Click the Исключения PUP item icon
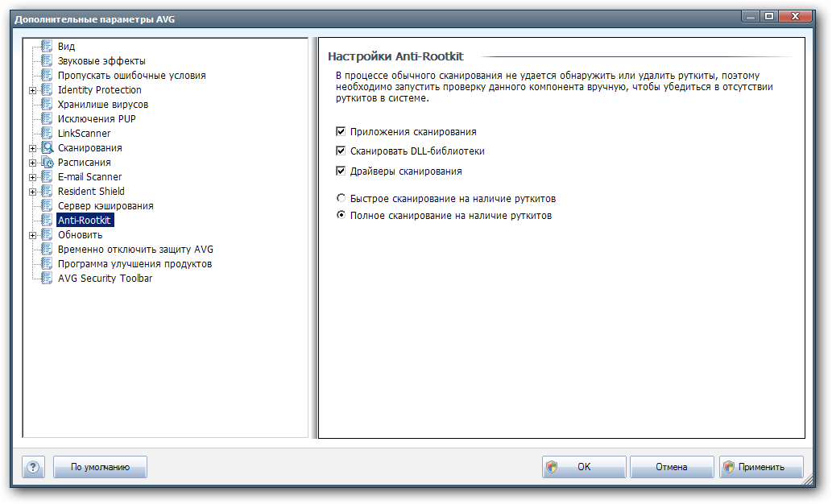 [47, 118]
